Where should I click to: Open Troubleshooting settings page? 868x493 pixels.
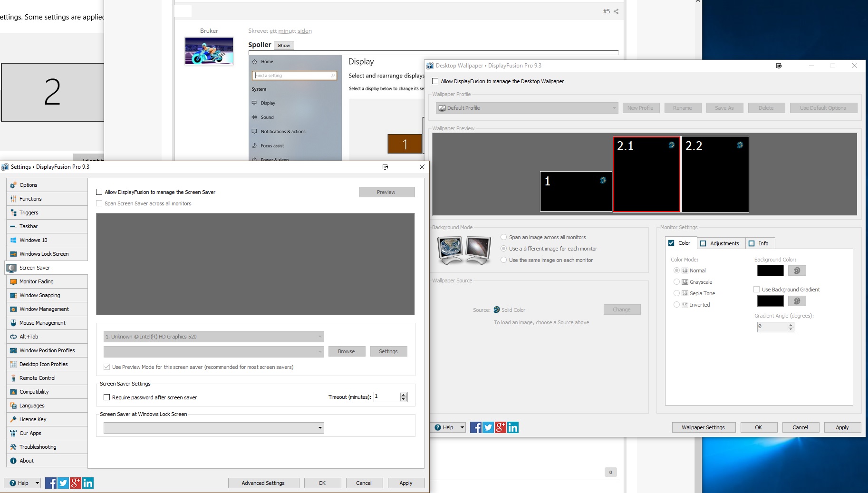pos(47,447)
